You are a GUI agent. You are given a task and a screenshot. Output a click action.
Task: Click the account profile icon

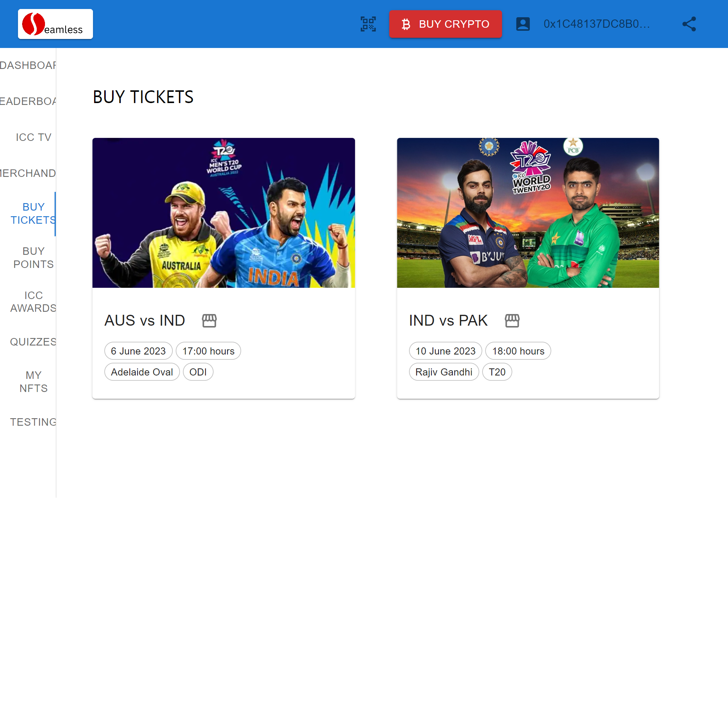pos(523,24)
